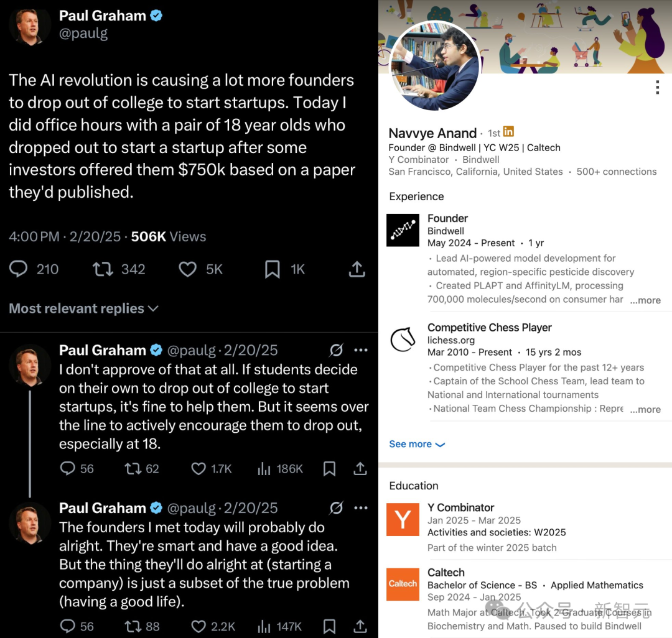Expand Most relevant replies dropdown
The width and height of the screenshot is (672, 638).
[x=84, y=308]
